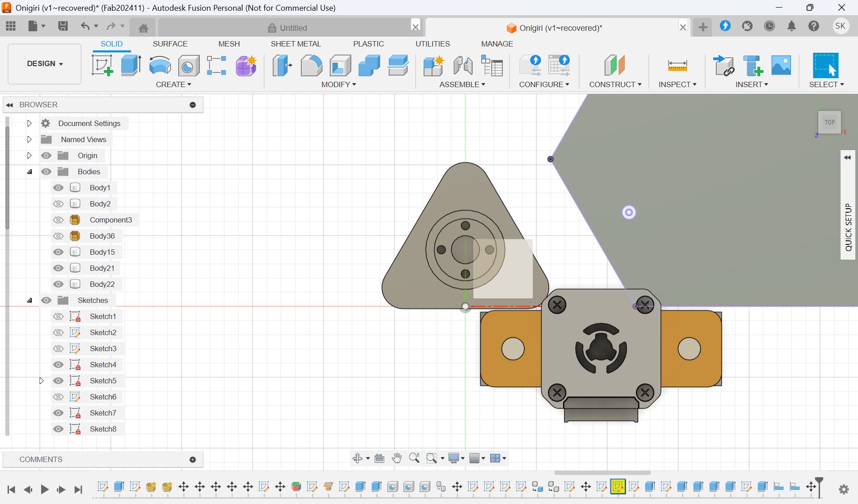Switch to the PLASTIC tab
This screenshot has width=858, height=504.
tap(369, 44)
